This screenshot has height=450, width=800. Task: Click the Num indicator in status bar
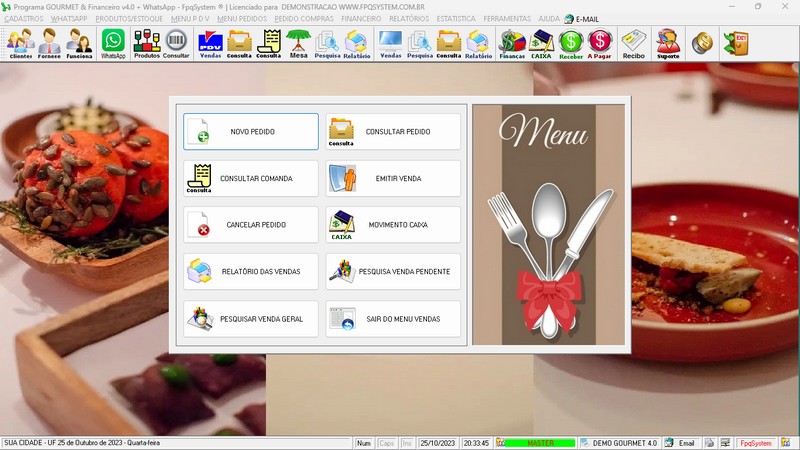point(364,443)
